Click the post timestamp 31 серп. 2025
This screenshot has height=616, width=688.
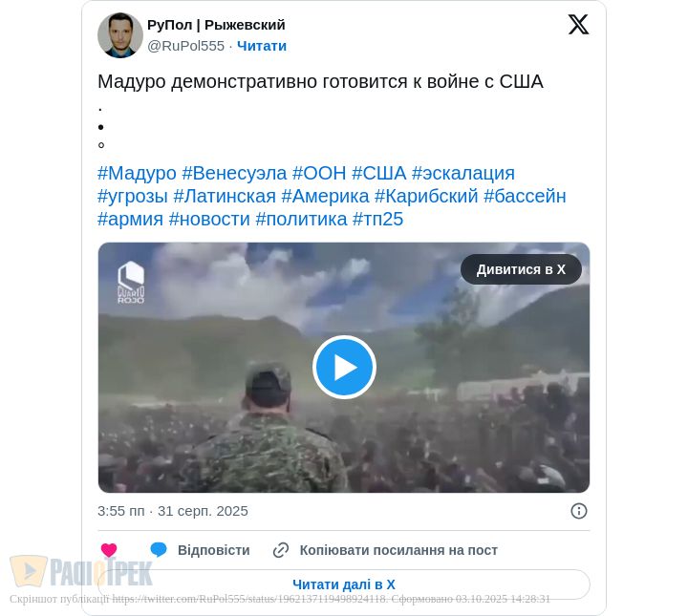(x=203, y=511)
